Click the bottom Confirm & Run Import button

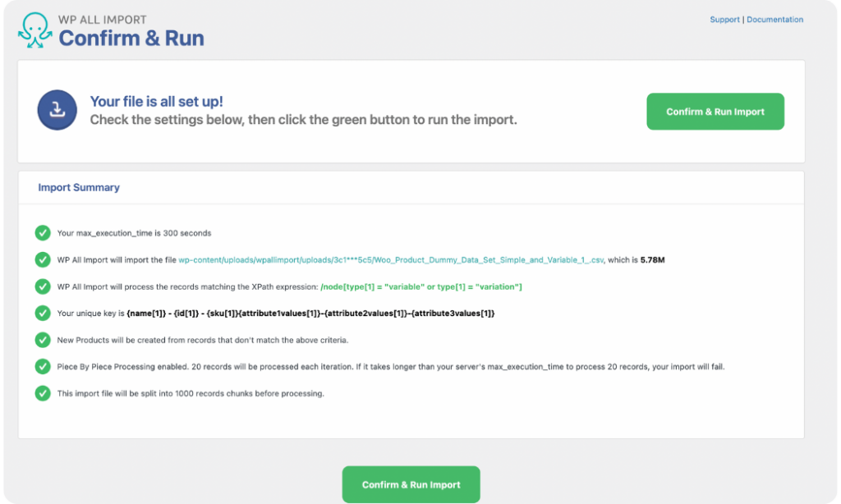pos(411,484)
